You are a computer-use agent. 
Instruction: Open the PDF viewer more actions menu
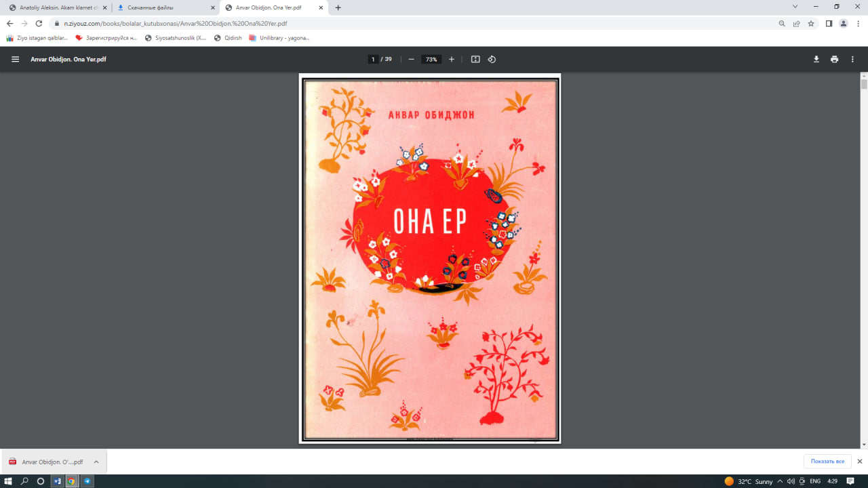pyautogui.click(x=852, y=60)
